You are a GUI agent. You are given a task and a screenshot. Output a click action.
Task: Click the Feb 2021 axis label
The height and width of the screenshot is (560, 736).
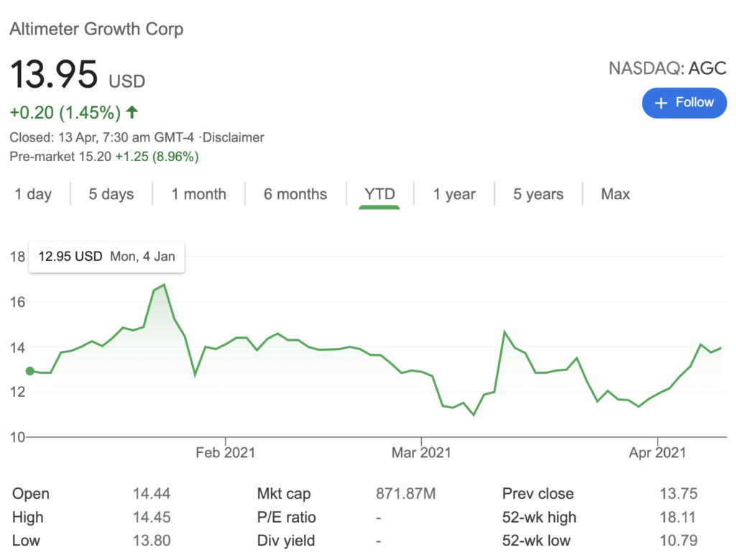pyautogui.click(x=225, y=452)
